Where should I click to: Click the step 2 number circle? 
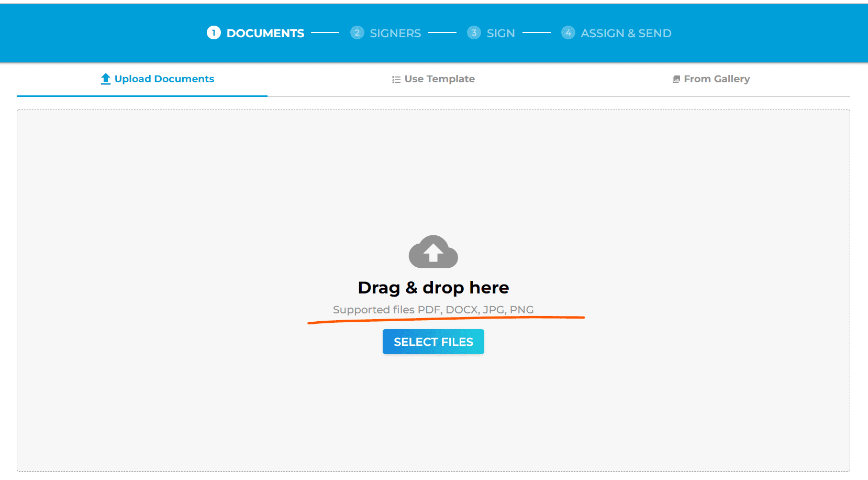point(357,32)
